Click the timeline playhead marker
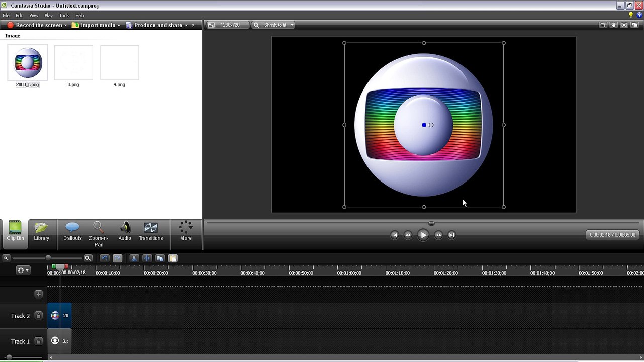The height and width of the screenshot is (362, 644). [60, 266]
